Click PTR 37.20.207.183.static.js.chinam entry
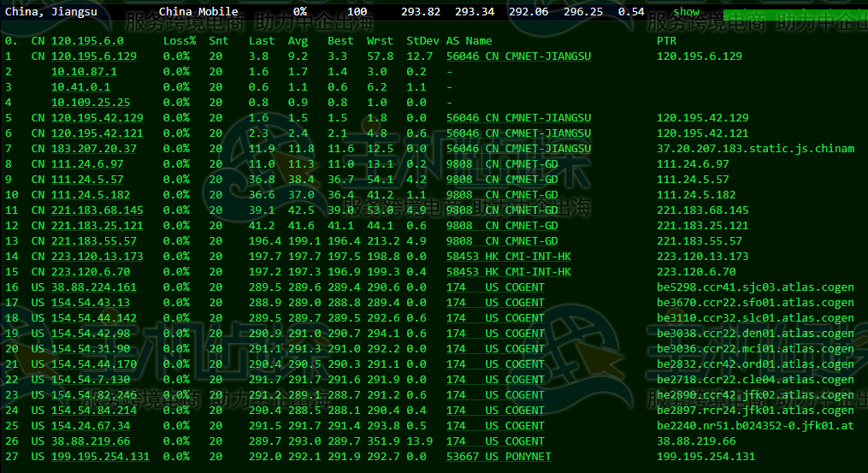 (x=755, y=148)
